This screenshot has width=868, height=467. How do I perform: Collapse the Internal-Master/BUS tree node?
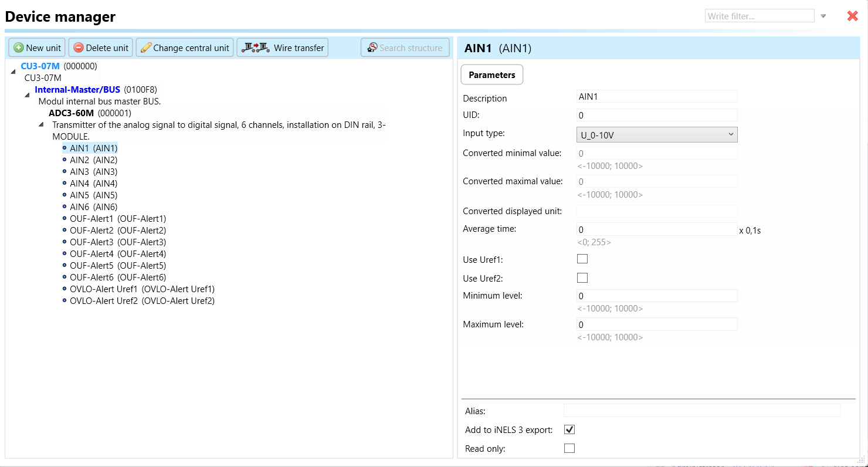click(x=28, y=93)
